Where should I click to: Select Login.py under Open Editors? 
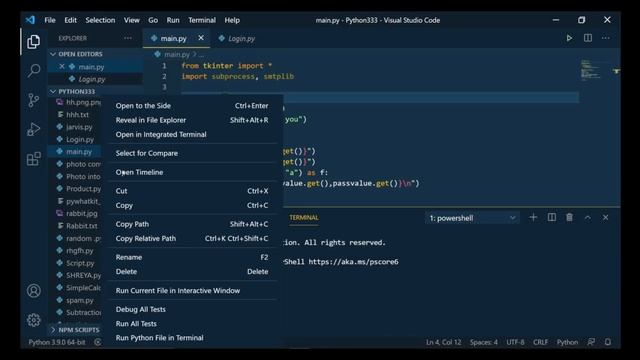pos(92,79)
